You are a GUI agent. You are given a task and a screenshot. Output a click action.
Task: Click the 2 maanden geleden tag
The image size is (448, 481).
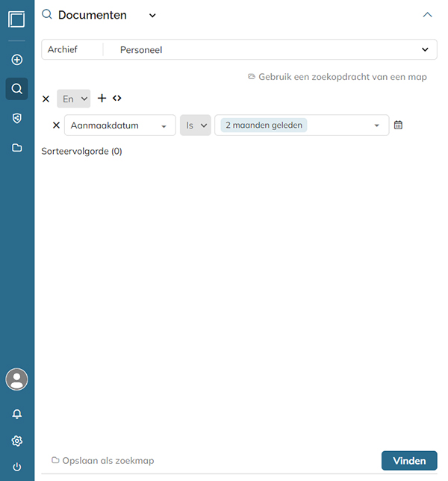point(264,125)
